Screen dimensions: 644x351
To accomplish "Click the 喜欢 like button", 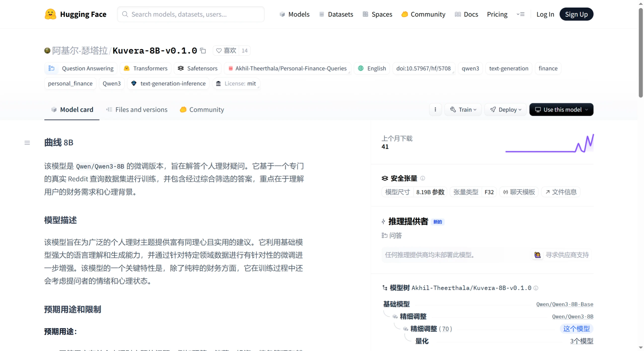I will (x=226, y=51).
